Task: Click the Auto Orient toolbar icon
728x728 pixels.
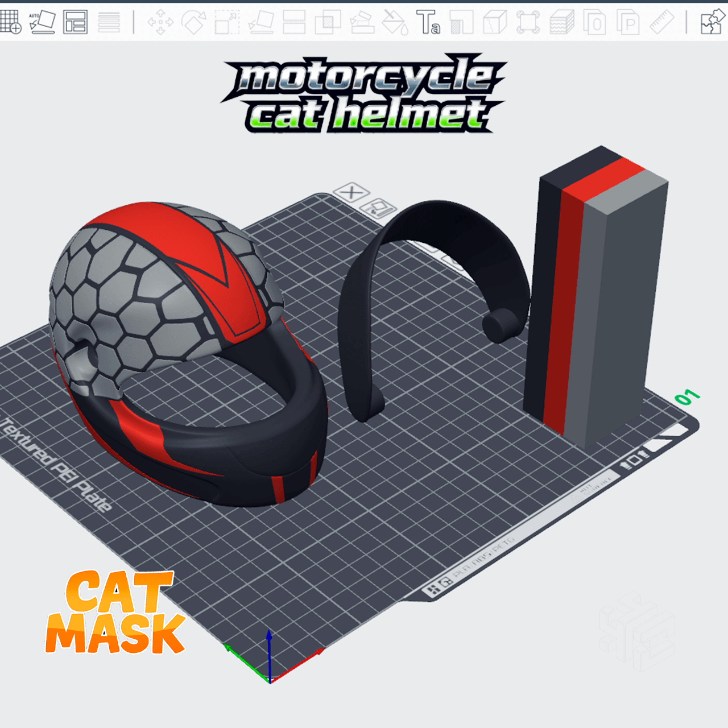Action: point(42,23)
